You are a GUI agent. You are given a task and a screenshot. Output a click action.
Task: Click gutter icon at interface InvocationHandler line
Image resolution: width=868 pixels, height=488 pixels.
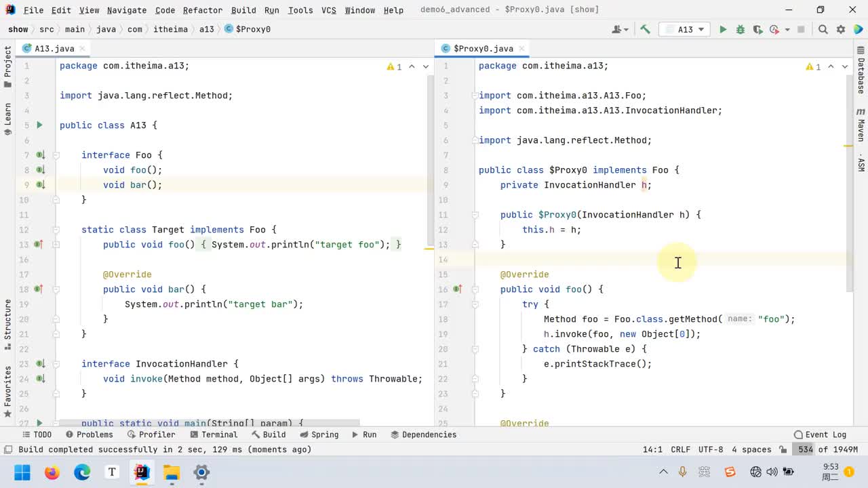pos(40,364)
